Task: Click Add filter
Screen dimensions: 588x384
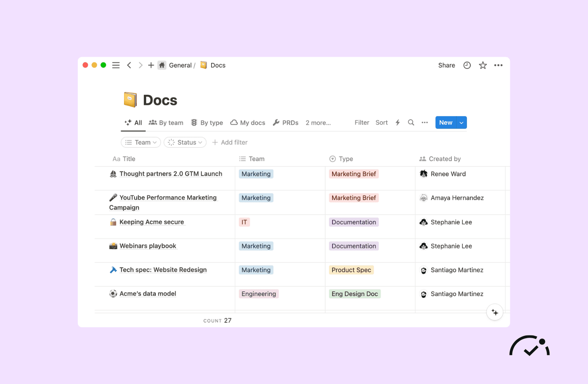Action: [230, 142]
